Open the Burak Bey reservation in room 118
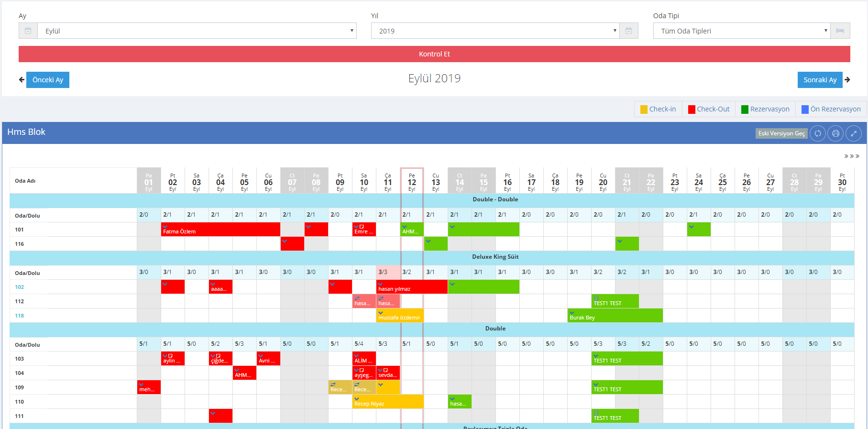The width and height of the screenshot is (868, 429). (x=615, y=316)
